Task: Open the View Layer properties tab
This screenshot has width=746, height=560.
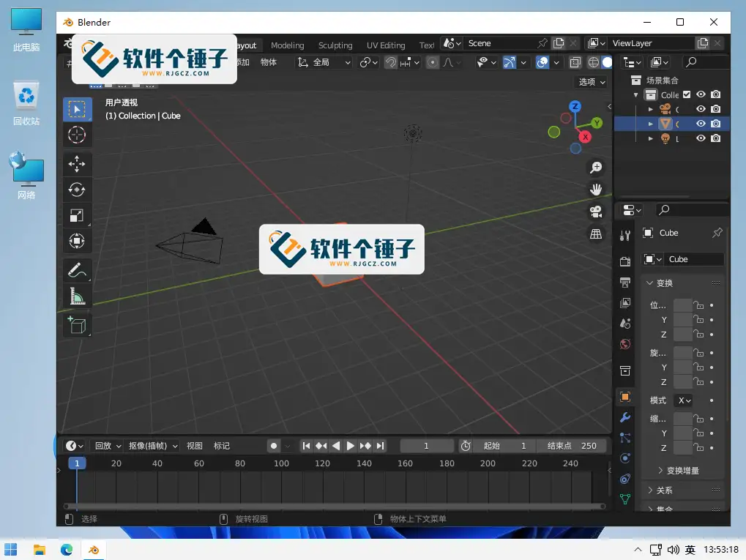Action: (x=625, y=303)
